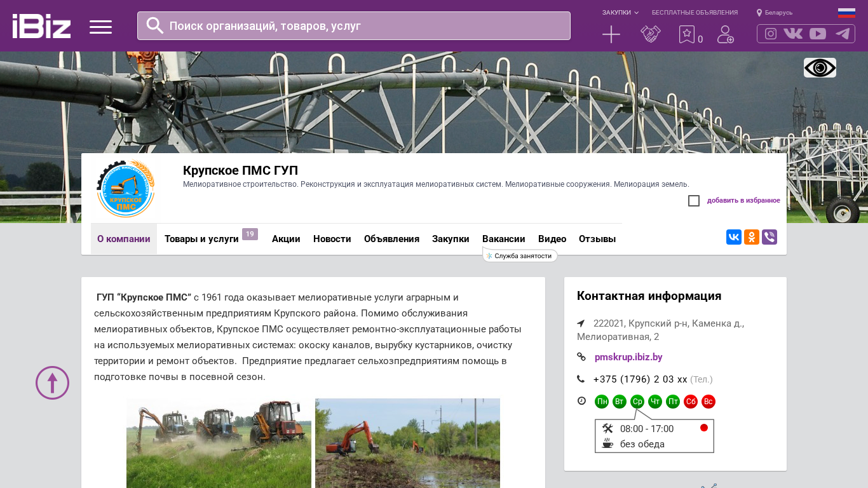Image resolution: width=868 pixels, height=488 pixels.
Task: Open the mowing tractors photo thumbnail
Action: (x=219, y=443)
